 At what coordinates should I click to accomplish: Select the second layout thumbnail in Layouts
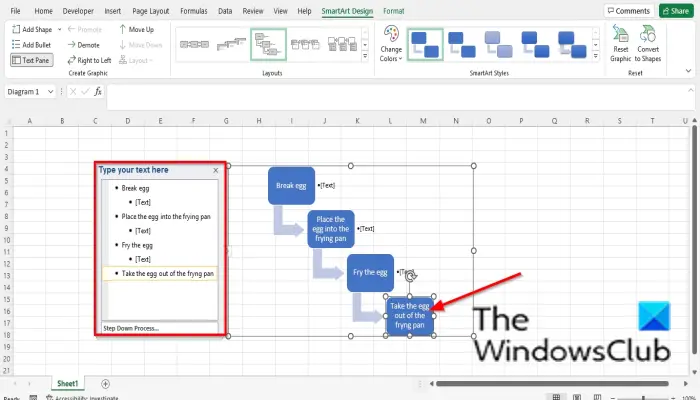[x=231, y=44]
